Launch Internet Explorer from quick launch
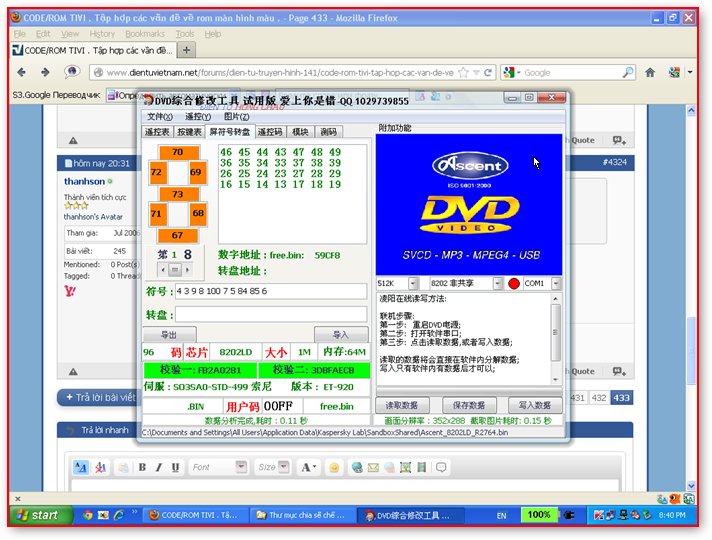 [x=119, y=515]
